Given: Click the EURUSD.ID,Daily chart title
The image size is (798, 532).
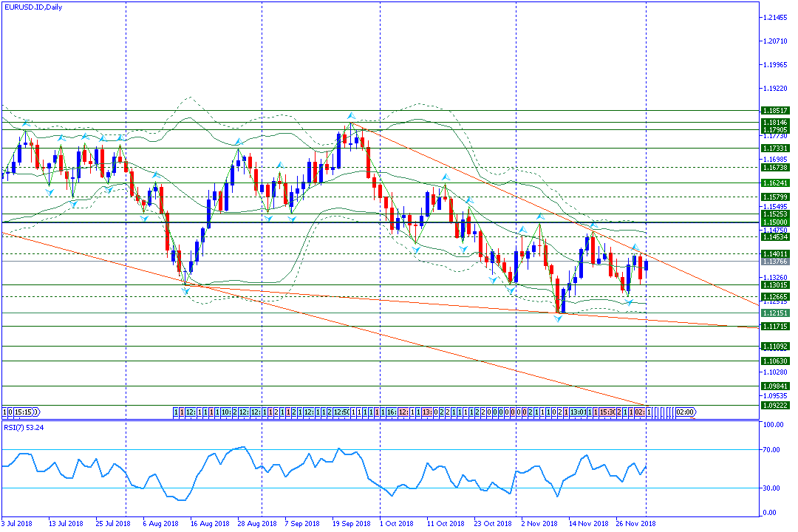Looking at the screenshot, I should [32, 7].
